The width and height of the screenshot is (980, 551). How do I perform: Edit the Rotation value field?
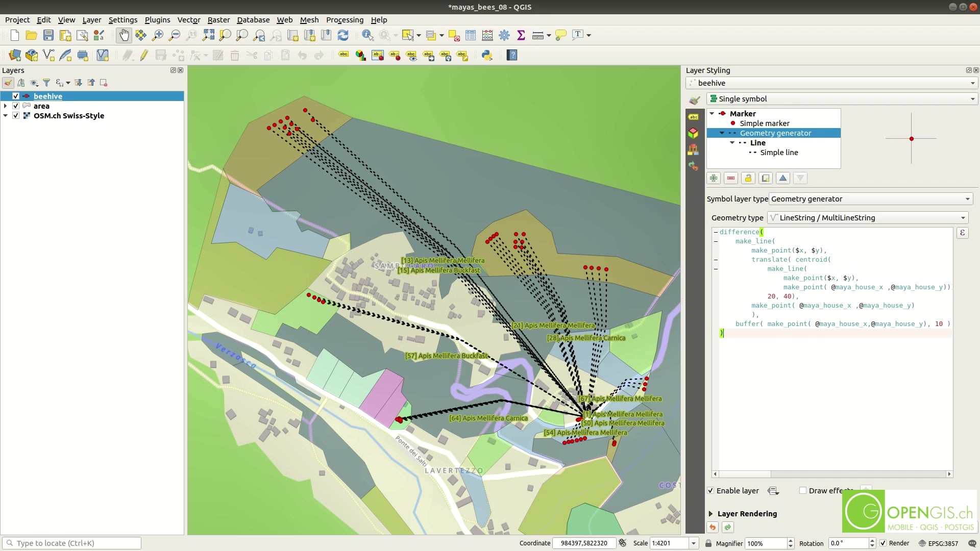(847, 543)
